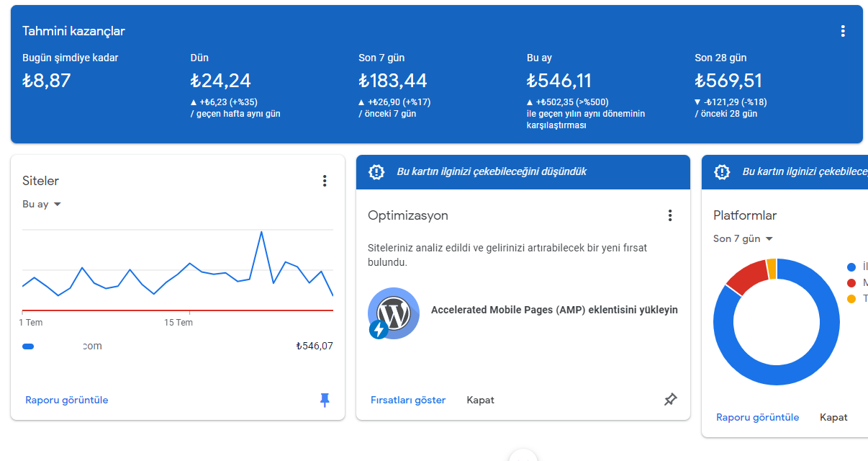
Task: Unpin the Siteler card via blue pin icon
Action: pos(325,400)
